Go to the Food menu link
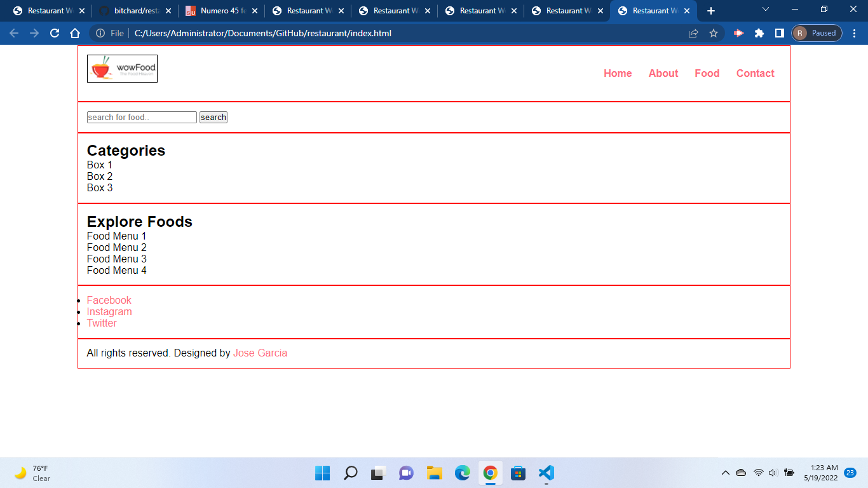868x488 pixels. point(707,73)
